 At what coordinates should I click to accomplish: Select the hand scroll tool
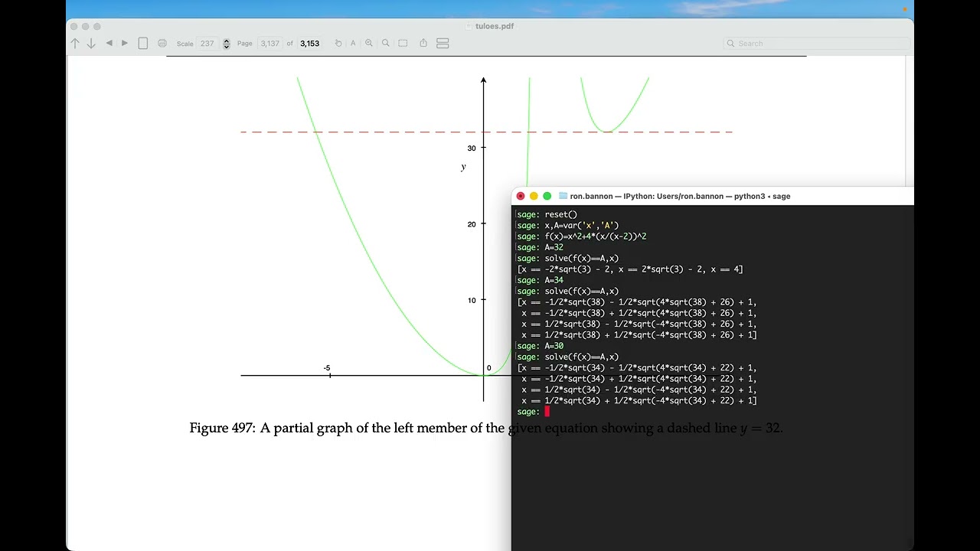[338, 44]
